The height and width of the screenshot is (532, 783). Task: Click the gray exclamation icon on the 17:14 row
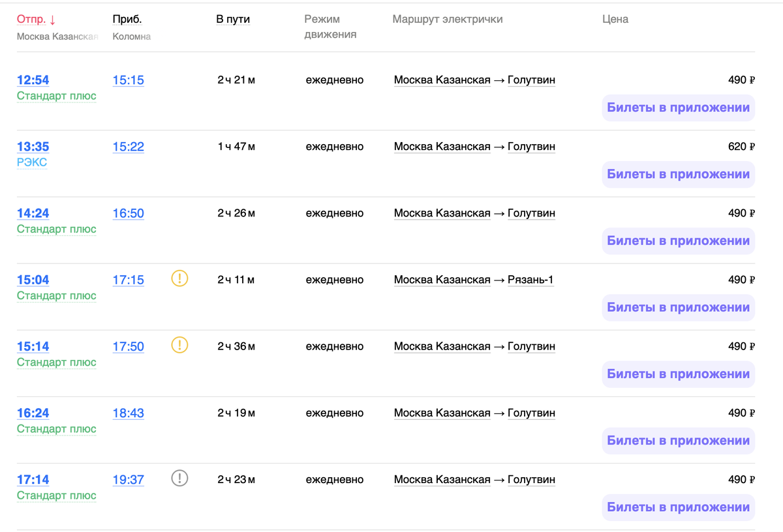pos(179,478)
